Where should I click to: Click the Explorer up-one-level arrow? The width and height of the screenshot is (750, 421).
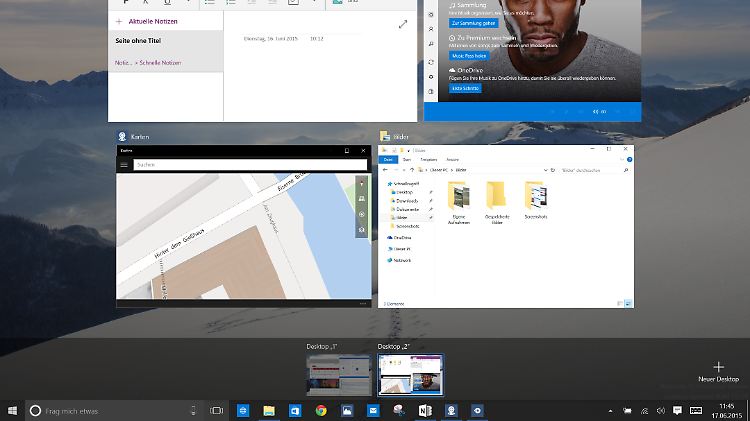click(412, 170)
